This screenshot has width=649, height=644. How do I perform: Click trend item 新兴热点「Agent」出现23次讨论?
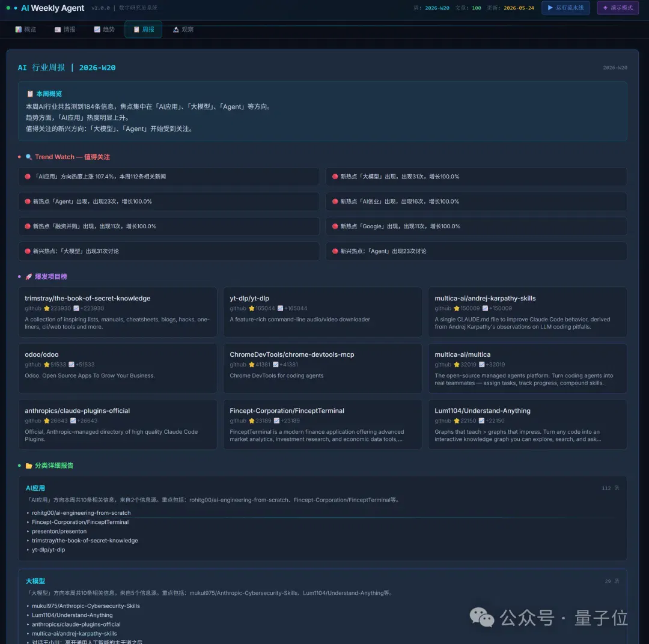coord(476,251)
